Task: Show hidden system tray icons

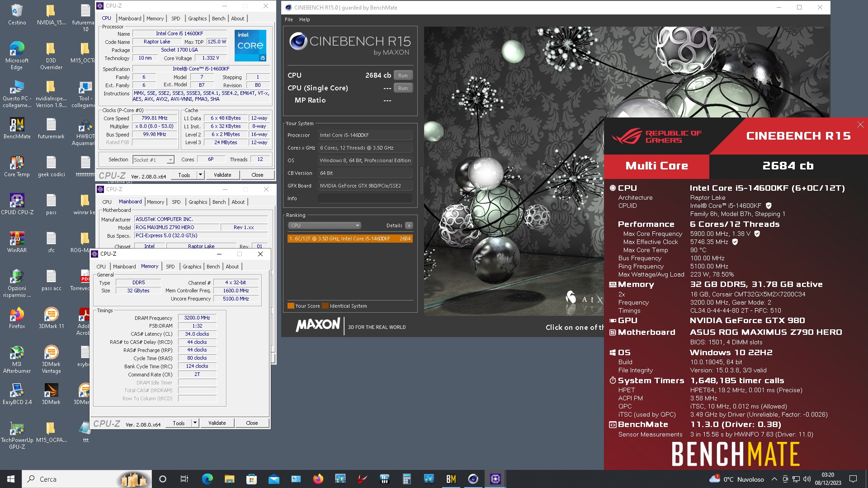Action: (x=774, y=479)
